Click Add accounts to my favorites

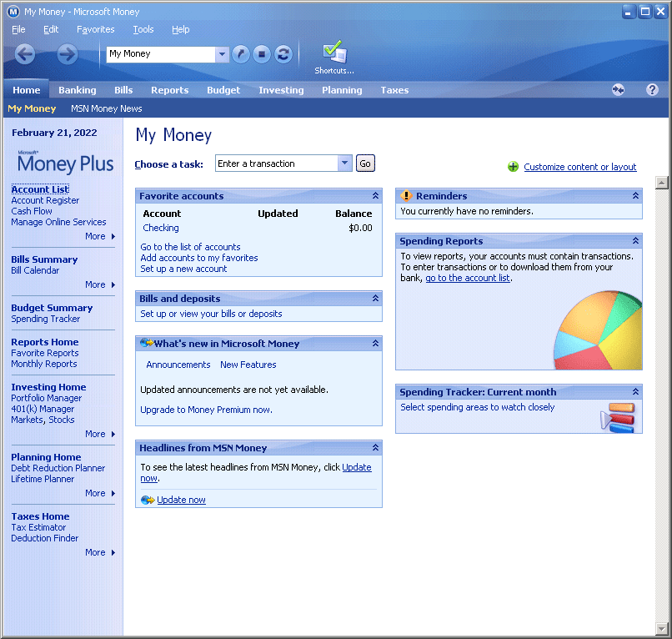pos(199,258)
